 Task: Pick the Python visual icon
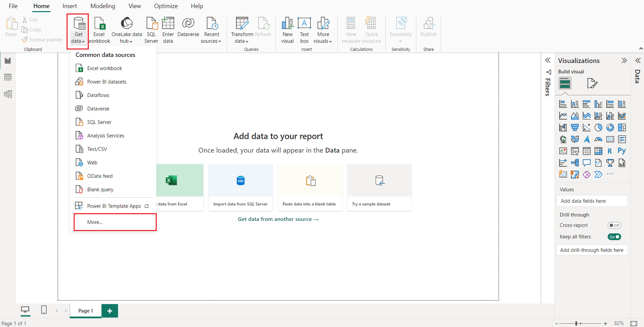(622, 151)
